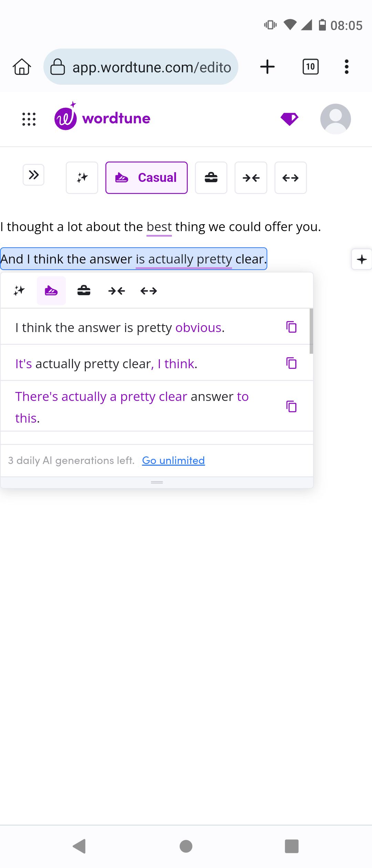
Task: Copy the suggestion 'There's actually a pretty clear answer'
Action: click(291, 407)
